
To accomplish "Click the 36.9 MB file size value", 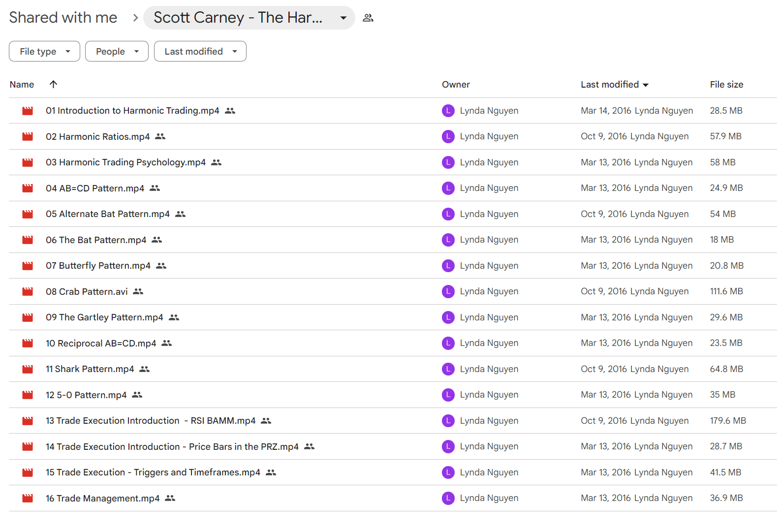I will tap(726, 498).
